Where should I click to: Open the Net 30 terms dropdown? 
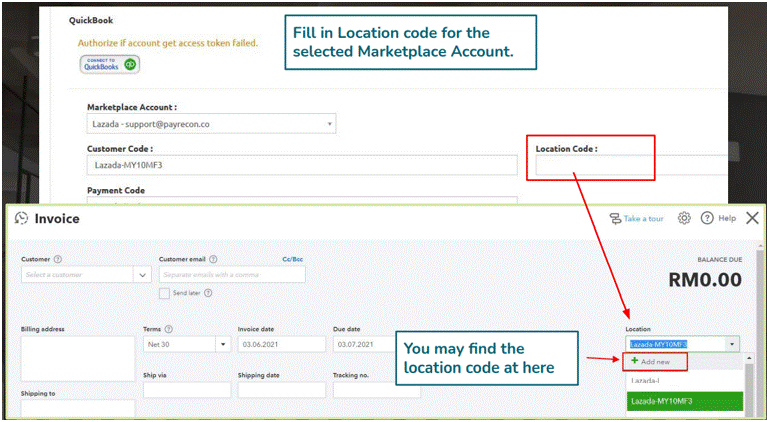tap(223, 344)
